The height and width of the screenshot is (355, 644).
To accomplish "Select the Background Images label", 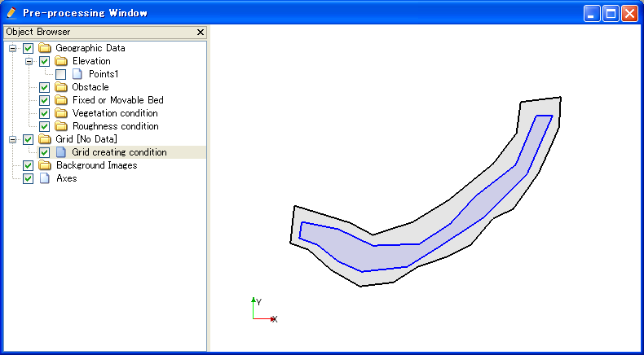I will point(96,165).
